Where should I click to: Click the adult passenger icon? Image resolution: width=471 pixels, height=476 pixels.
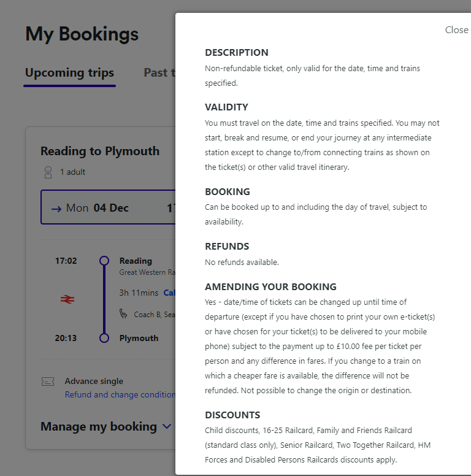48,172
